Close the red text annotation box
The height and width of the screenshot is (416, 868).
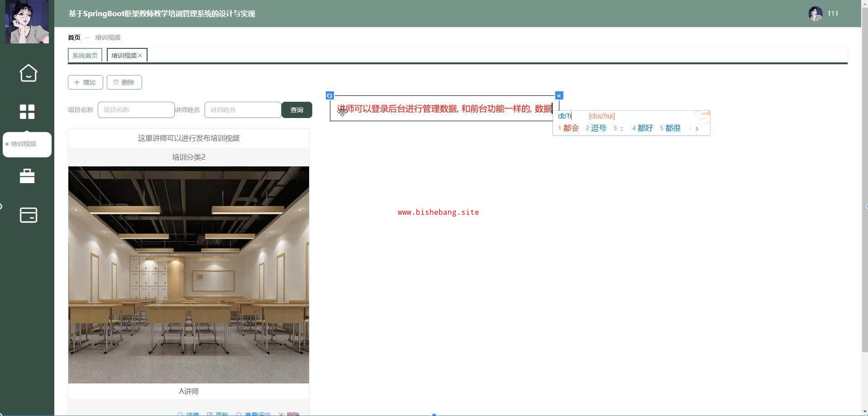[559, 96]
